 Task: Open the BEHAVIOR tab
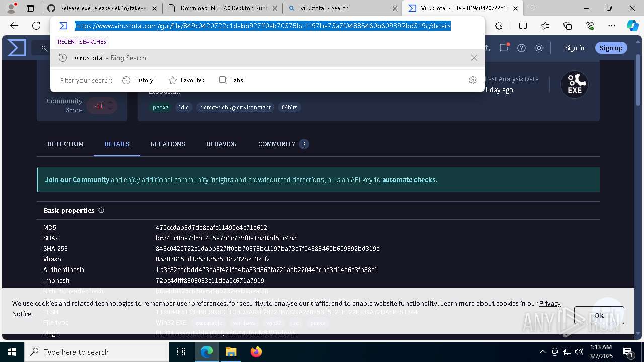pyautogui.click(x=221, y=144)
